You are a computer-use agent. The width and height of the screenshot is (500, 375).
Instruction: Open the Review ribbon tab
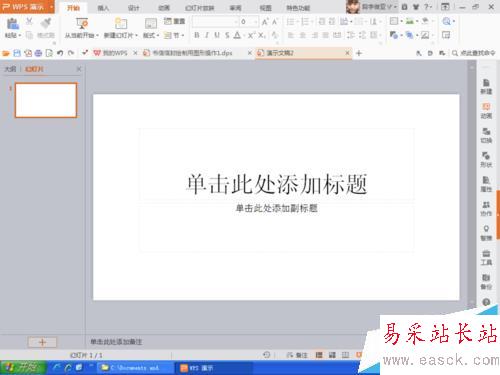coord(235,8)
